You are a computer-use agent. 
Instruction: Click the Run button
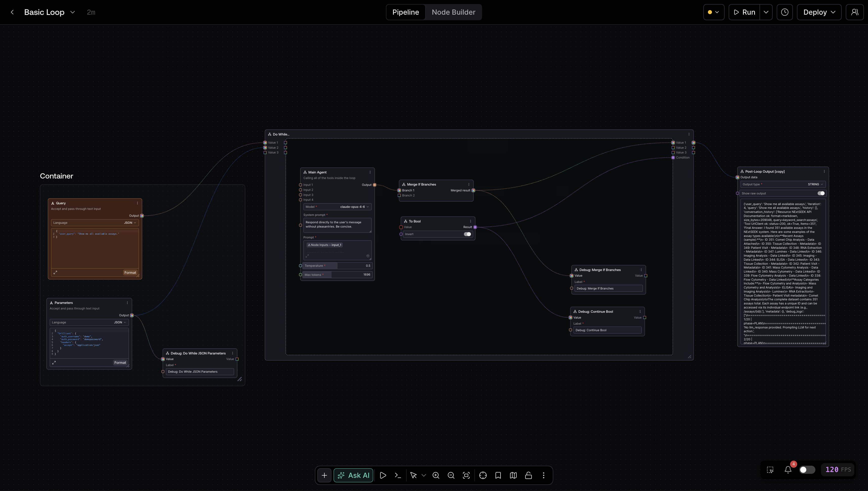(744, 12)
